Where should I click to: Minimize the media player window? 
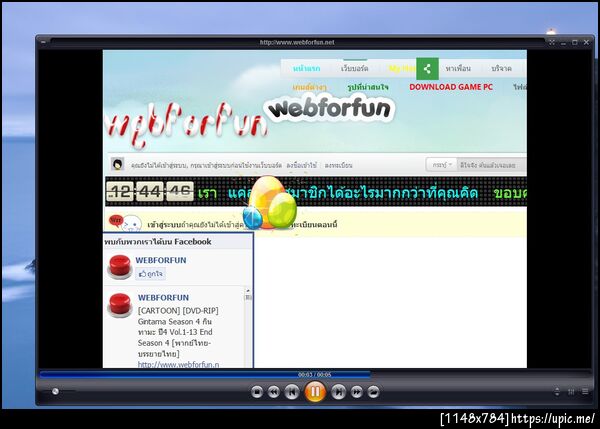563,42
